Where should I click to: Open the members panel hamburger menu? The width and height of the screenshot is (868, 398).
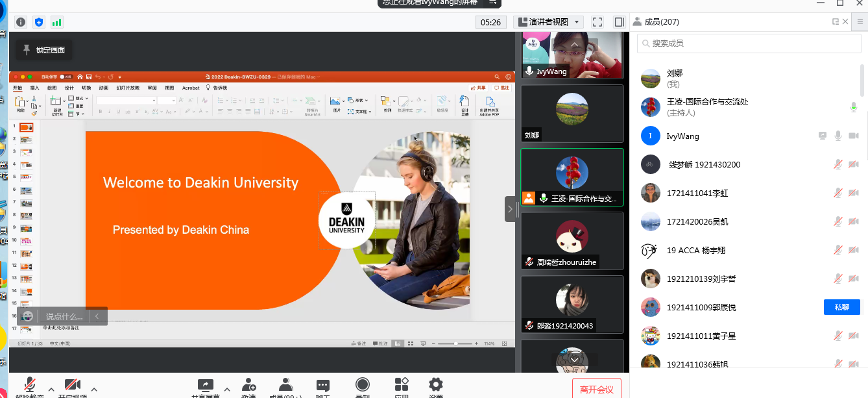click(x=860, y=21)
